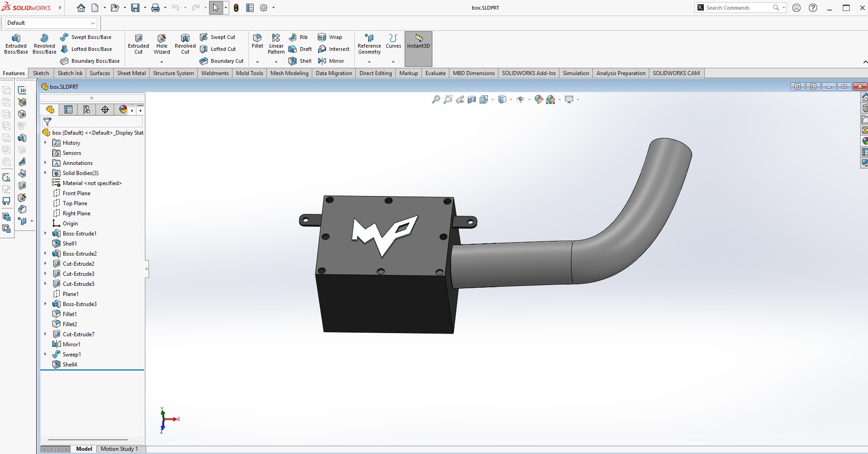Image resolution: width=868 pixels, height=454 pixels.
Task: Start an Extruded Cut
Action: [x=138, y=44]
